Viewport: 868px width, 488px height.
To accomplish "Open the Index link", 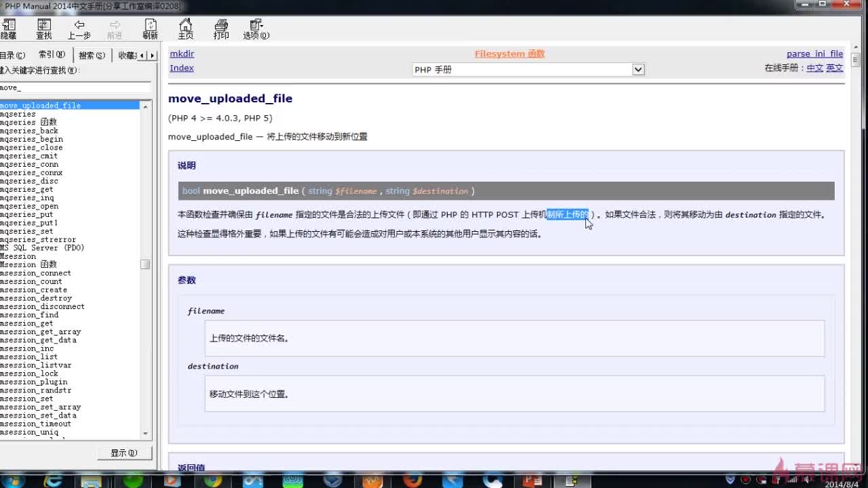I will pyautogui.click(x=182, y=68).
